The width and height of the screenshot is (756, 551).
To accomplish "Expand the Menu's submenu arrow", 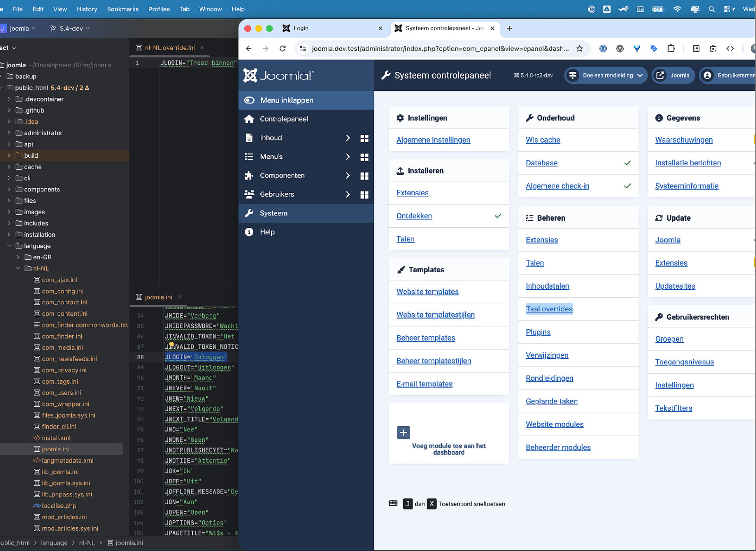I will pos(348,157).
